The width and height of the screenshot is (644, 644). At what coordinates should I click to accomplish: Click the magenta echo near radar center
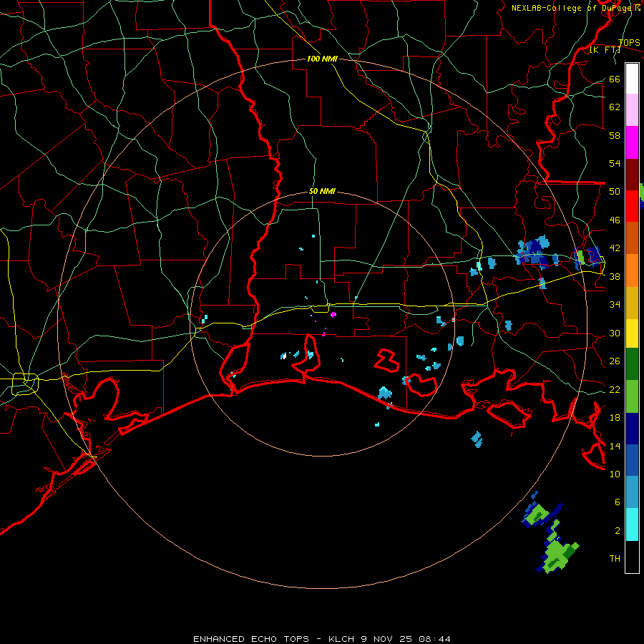coord(333,315)
